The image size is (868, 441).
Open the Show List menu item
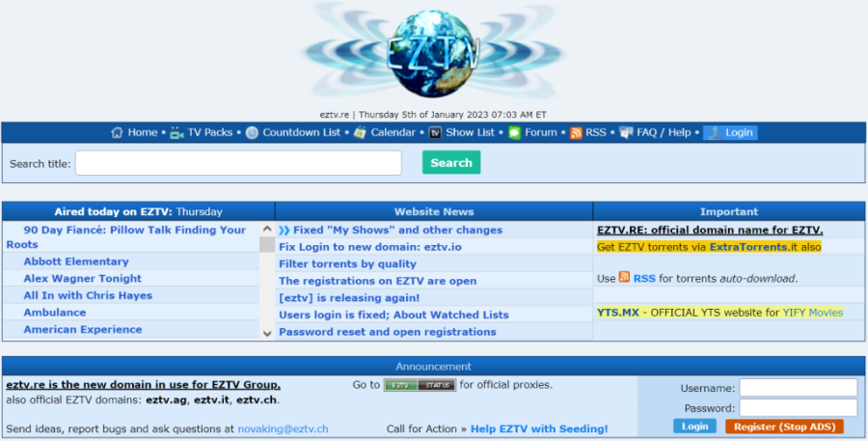tap(470, 132)
